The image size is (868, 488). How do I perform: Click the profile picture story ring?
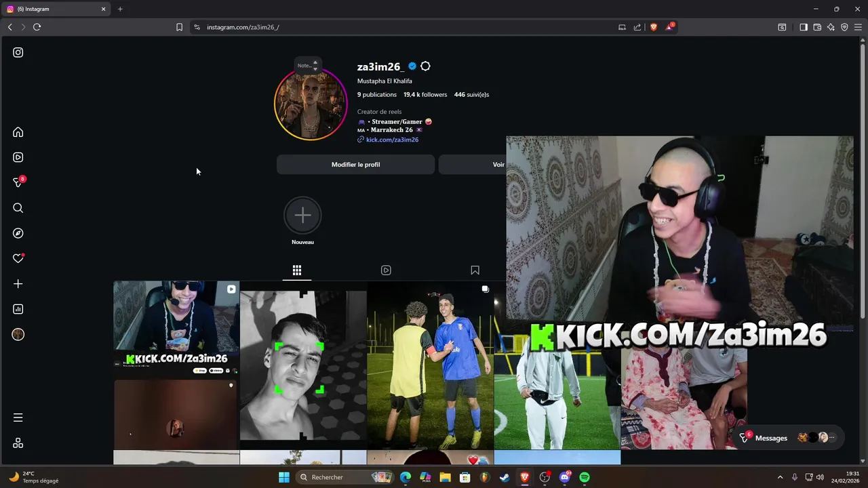point(311,104)
